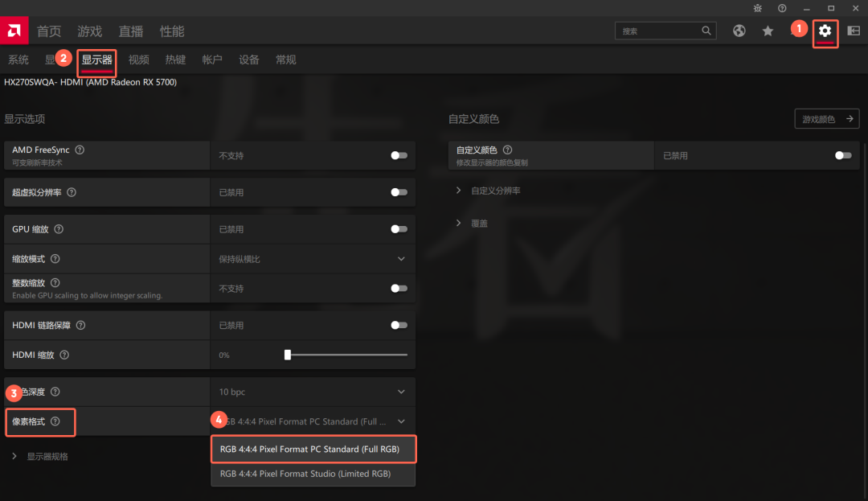Go to 性能 tab
868x501 pixels.
(172, 31)
